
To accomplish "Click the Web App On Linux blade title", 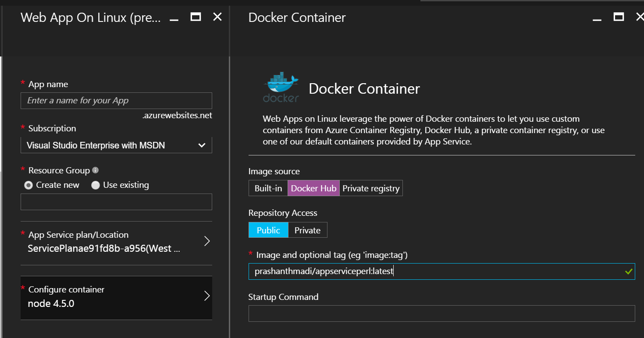I will pos(91,18).
